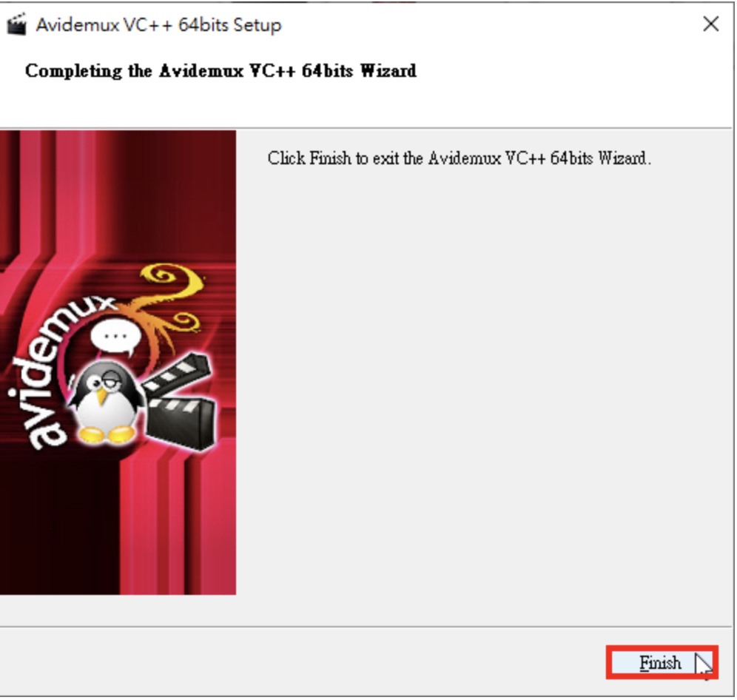Click the white speech bubble with dots

115,337
